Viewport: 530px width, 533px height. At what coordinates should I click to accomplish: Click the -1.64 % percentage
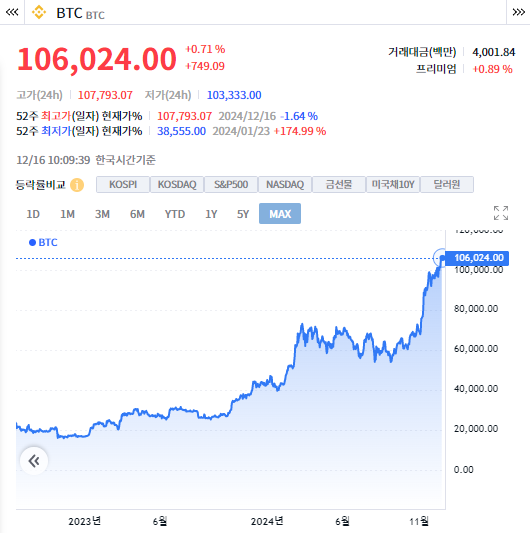pos(299,116)
